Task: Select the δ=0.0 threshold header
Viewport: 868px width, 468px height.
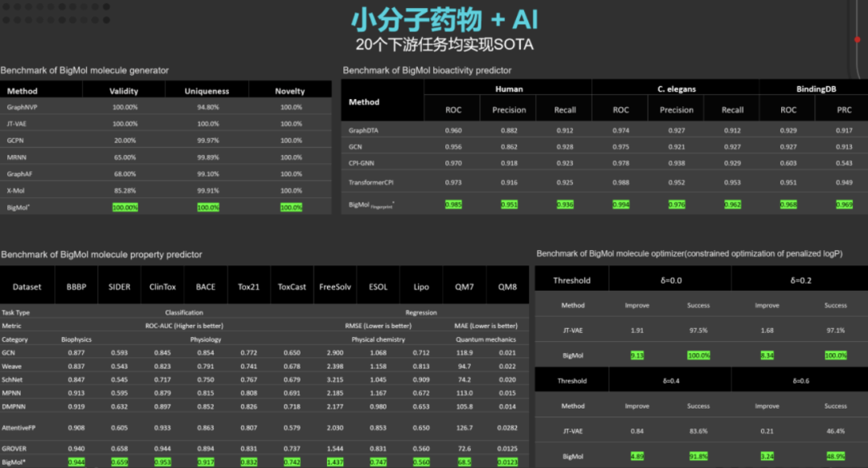Action: 669,281
